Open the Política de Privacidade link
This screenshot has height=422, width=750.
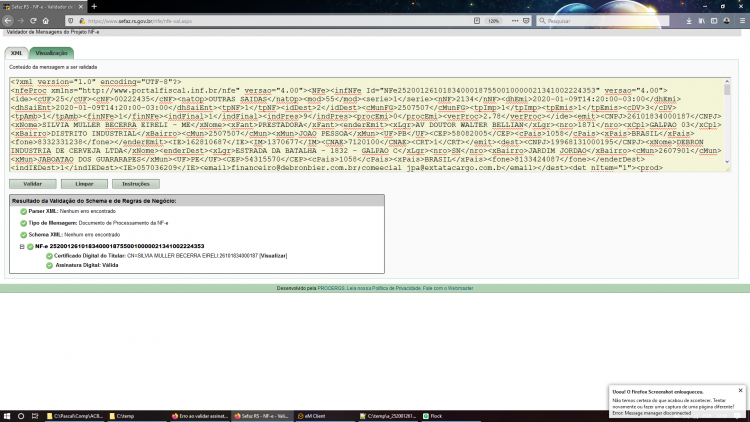pyautogui.click(x=396, y=288)
